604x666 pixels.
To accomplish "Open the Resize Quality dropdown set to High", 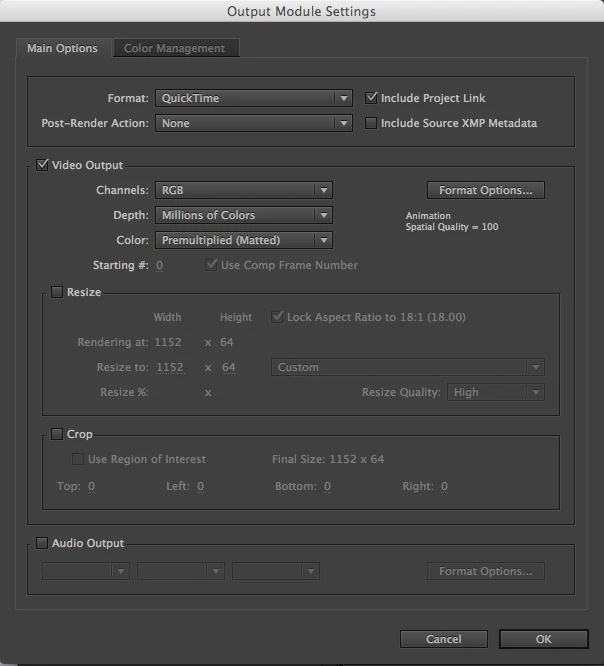I will (496, 392).
